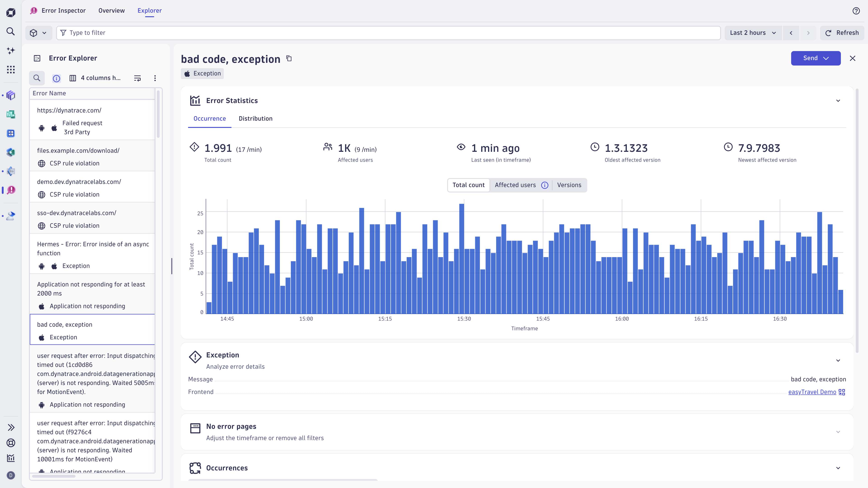The width and height of the screenshot is (868, 488).
Task: Collapse the Error Statistics section
Action: tap(838, 101)
